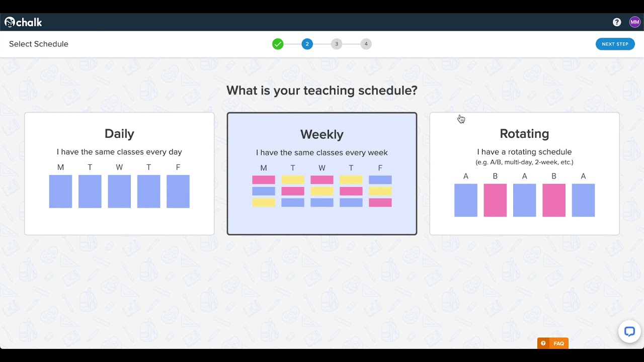Open the MM user avatar menu
644x362 pixels.
click(x=634, y=22)
